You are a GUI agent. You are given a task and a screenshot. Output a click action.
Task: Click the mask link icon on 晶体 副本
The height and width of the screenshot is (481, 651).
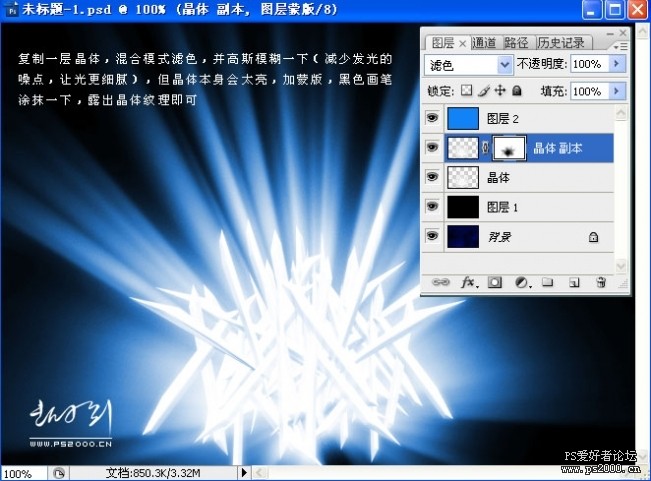(x=485, y=148)
